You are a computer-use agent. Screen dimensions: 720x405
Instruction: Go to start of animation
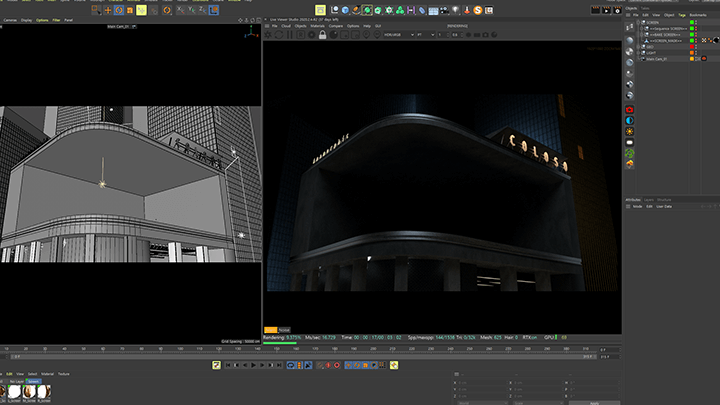click(x=228, y=365)
